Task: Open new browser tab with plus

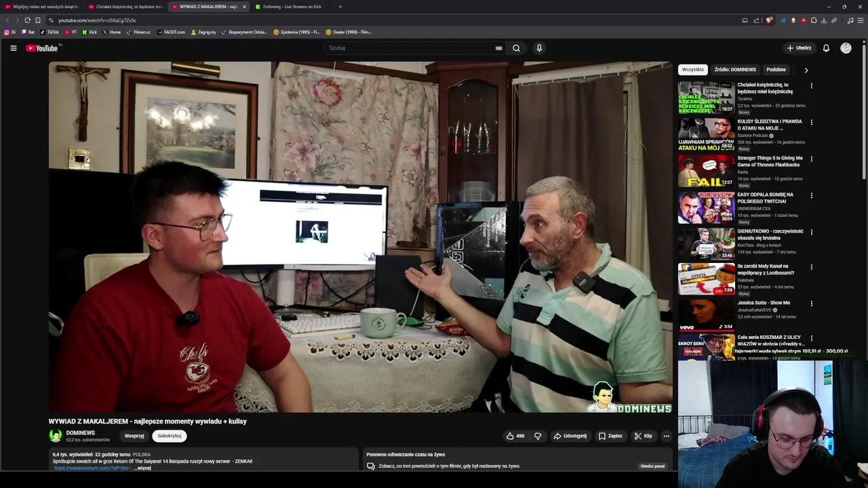Action: [x=340, y=7]
